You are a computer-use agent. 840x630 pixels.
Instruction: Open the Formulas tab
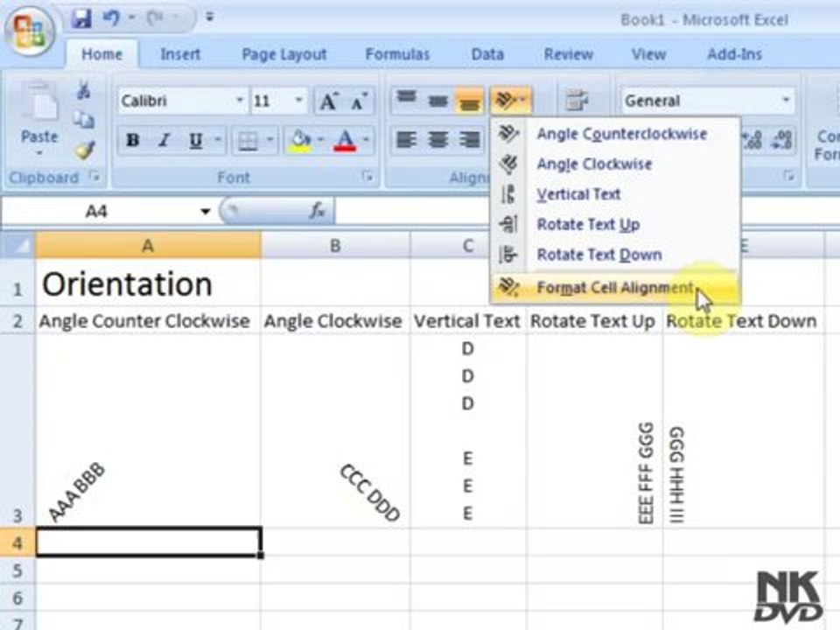[397, 54]
